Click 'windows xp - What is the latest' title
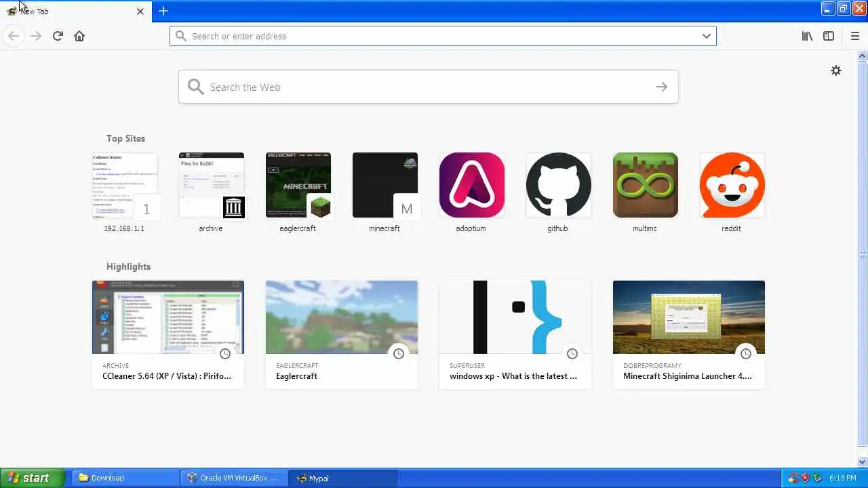The height and width of the screenshot is (488, 868). [x=513, y=376]
